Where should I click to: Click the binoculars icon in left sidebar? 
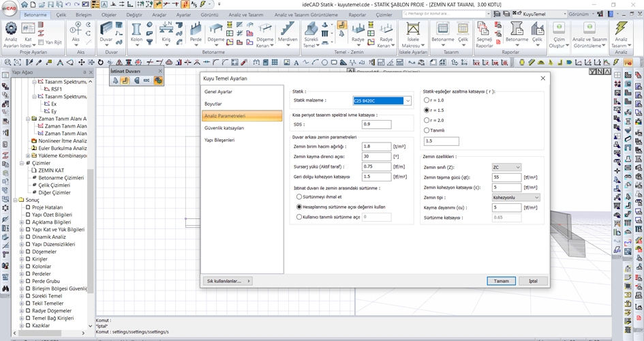click(5, 288)
